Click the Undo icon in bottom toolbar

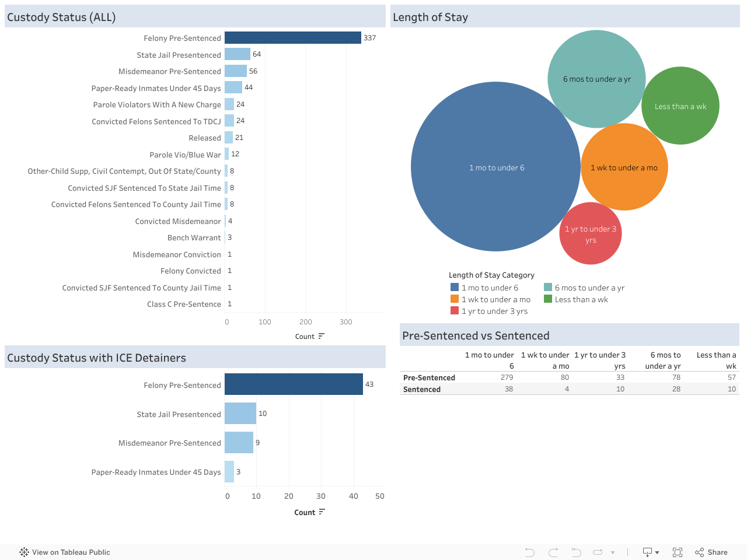pyautogui.click(x=529, y=552)
